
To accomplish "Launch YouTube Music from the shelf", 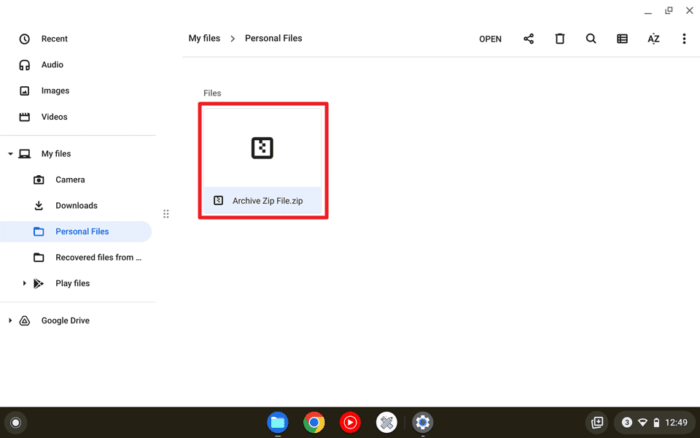I will click(350, 422).
